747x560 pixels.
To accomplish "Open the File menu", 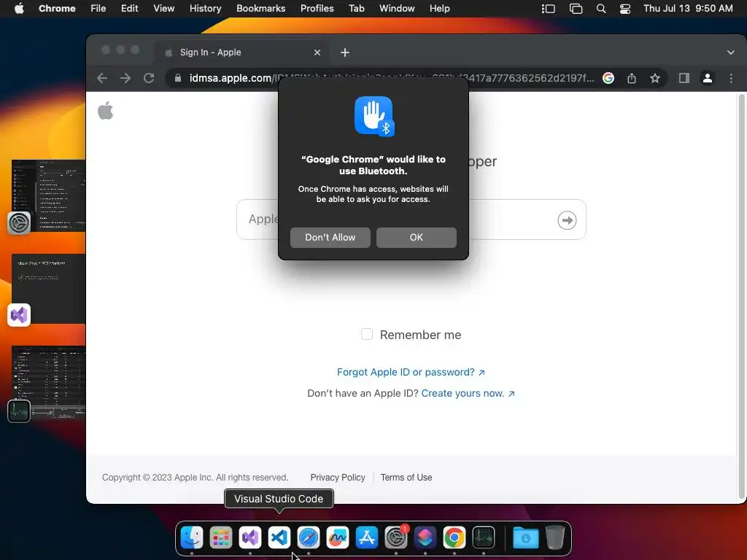I will (98, 9).
